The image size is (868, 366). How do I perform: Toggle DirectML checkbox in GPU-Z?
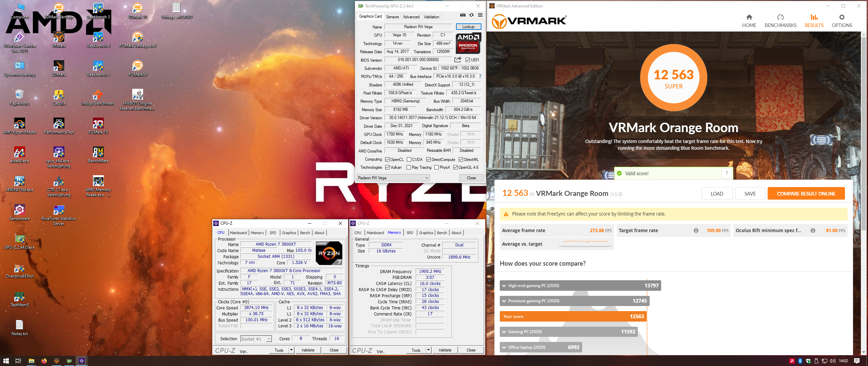[x=461, y=160]
